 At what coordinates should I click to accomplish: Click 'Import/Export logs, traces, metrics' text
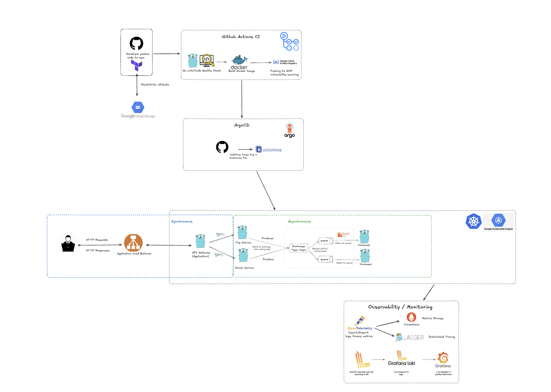click(359, 334)
